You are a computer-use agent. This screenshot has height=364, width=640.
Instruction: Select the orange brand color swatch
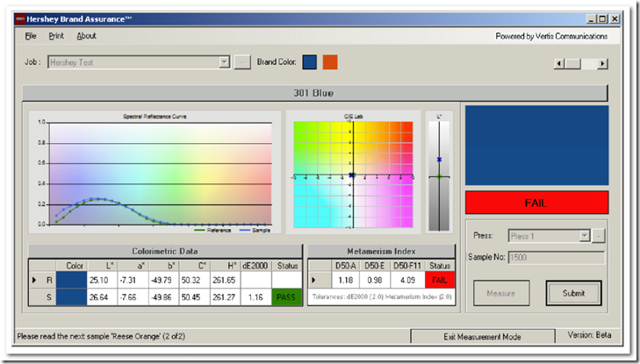click(330, 62)
